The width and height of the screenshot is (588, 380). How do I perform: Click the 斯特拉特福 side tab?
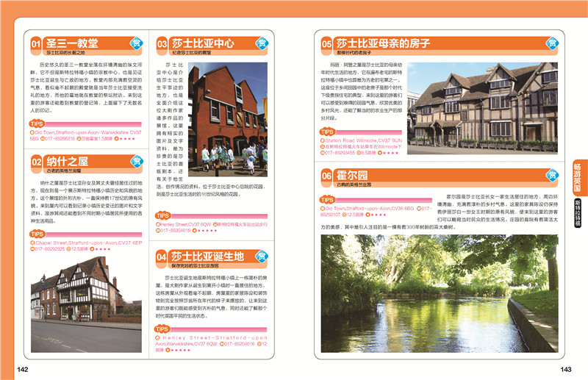click(578, 212)
